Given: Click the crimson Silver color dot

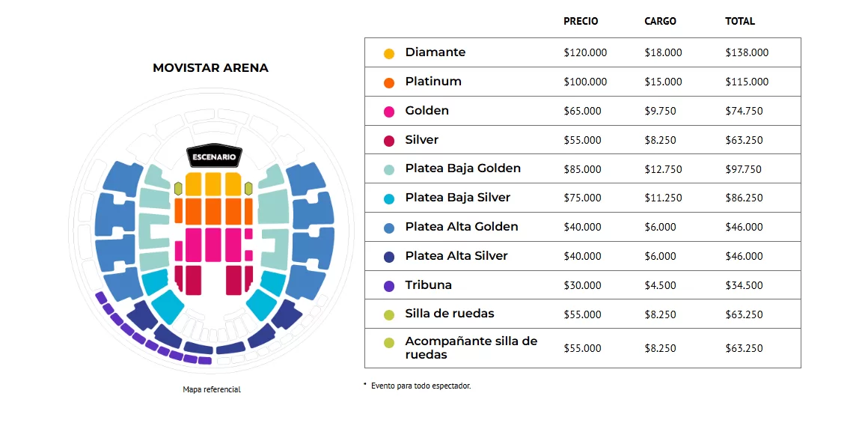Looking at the screenshot, I should point(389,141).
